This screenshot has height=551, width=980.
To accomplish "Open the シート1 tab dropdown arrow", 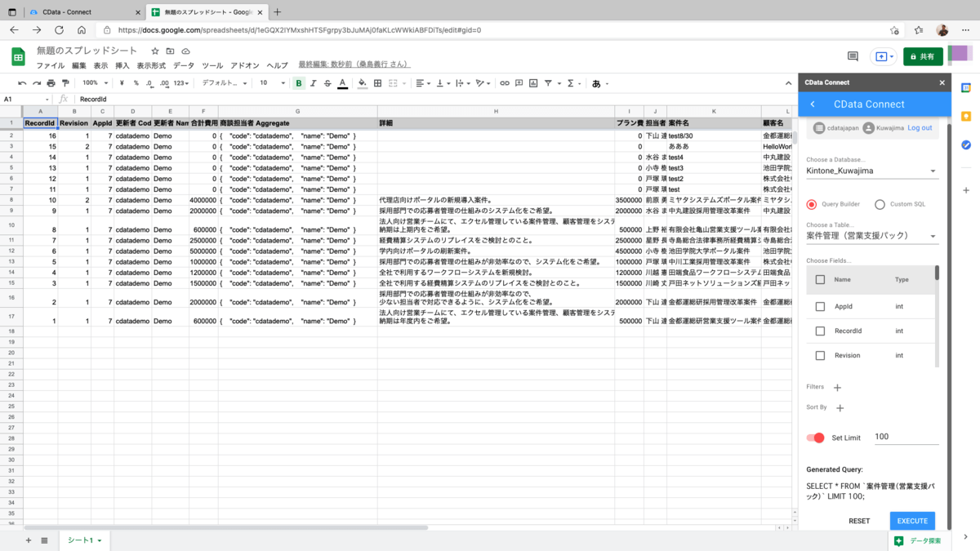I will point(100,540).
